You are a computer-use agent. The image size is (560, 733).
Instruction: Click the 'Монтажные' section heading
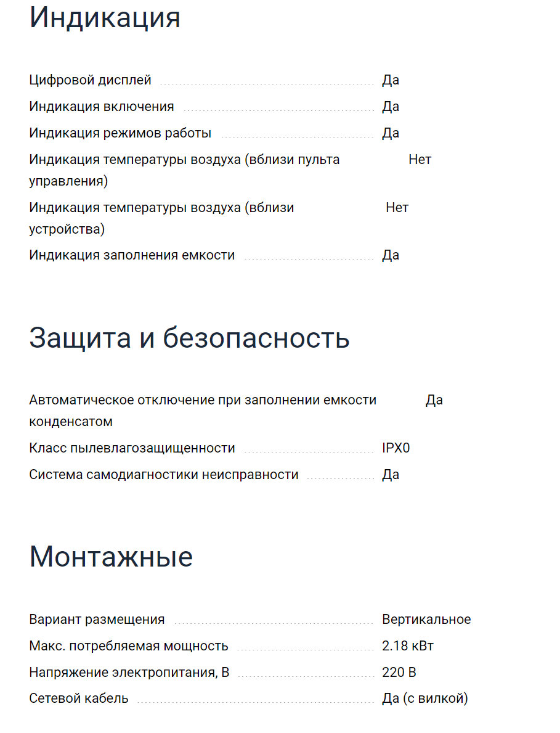(x=111, y=557)
